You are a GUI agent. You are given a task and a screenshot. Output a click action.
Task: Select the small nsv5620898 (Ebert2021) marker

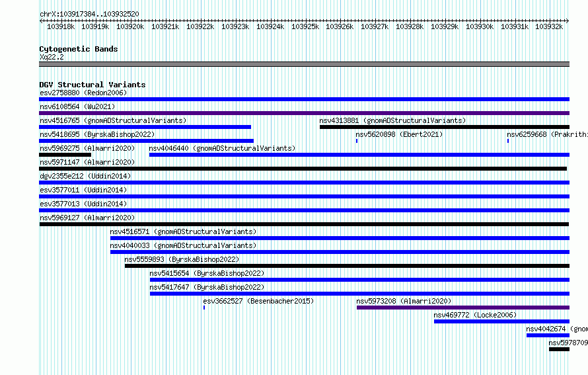[357, 141]
